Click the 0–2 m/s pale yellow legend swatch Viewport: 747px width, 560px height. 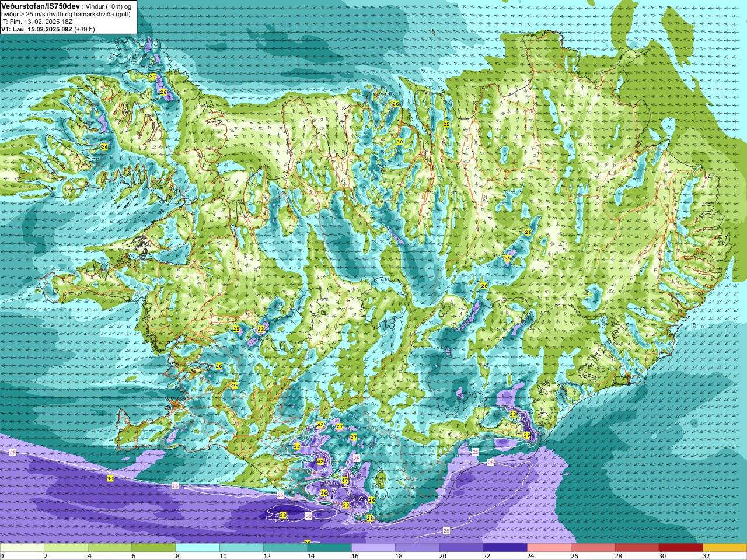pyautogui.click(x=22, y=548)
